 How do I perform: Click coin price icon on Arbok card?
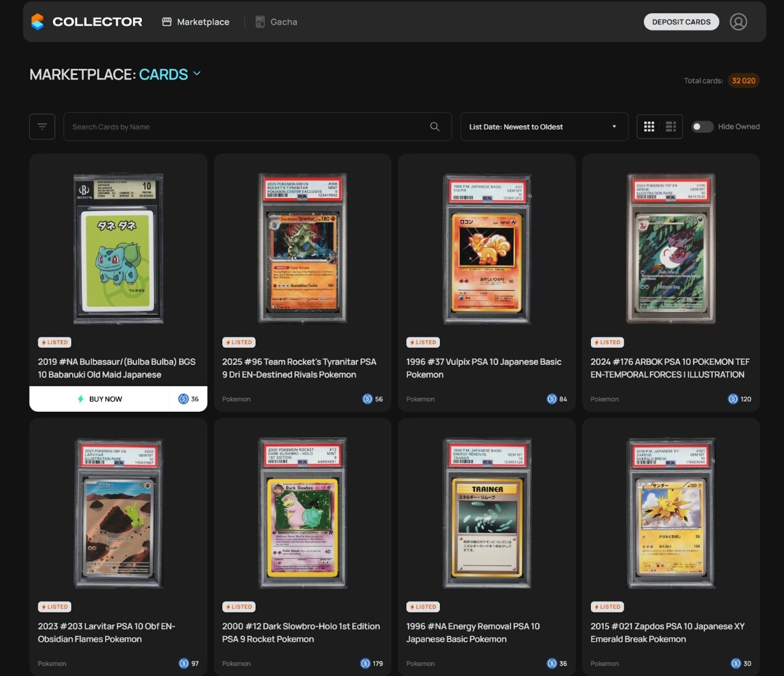[733, 399]
